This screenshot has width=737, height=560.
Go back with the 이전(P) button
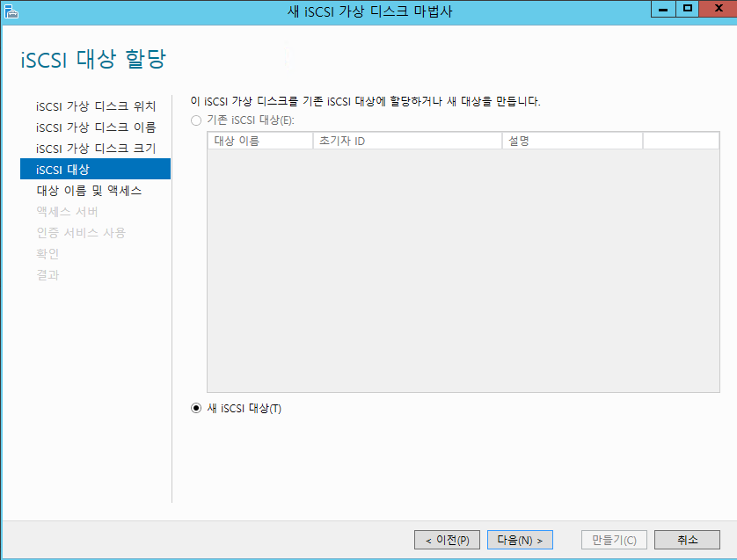tap(447, 540)
